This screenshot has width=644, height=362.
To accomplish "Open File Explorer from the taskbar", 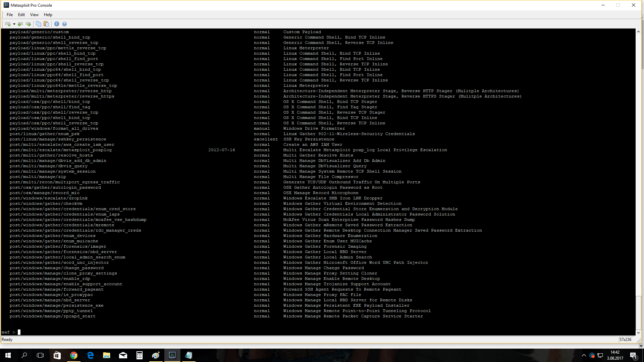I will 107,355.
